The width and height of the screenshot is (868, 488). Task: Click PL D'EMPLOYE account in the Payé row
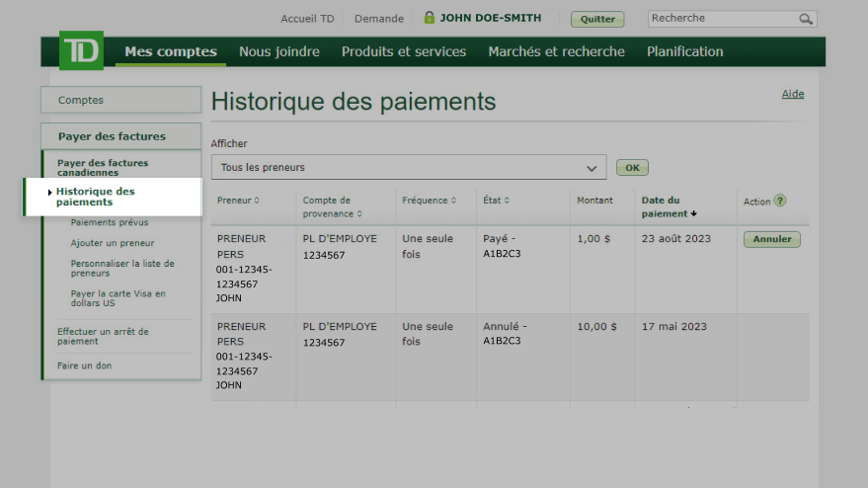340,247
